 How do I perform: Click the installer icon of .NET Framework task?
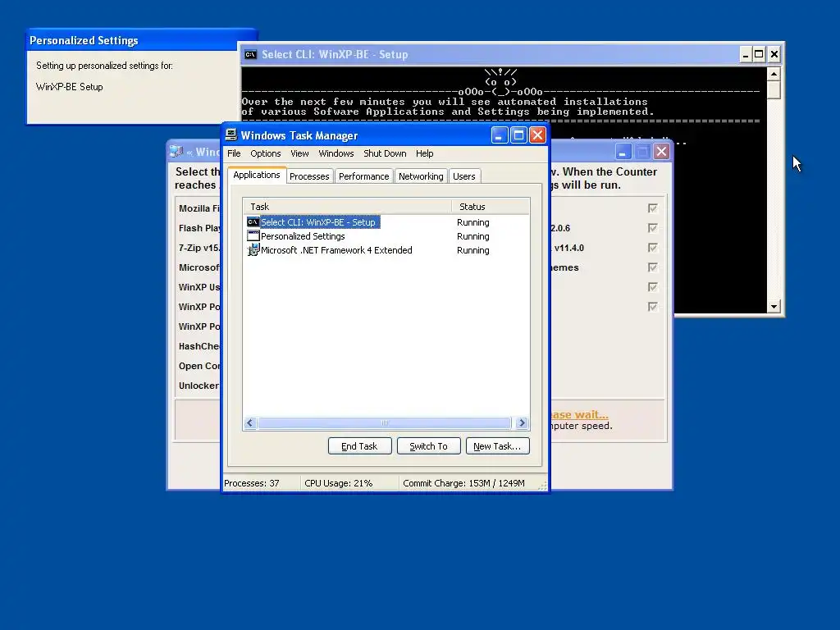pos(253,249)
